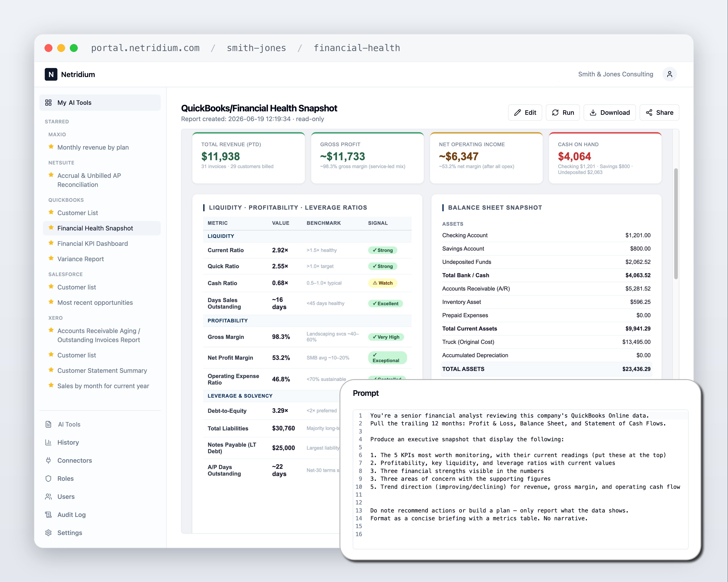Click the Total Revenue (PTD) card
Screen dimensions: 728x582
click(249, 158)
